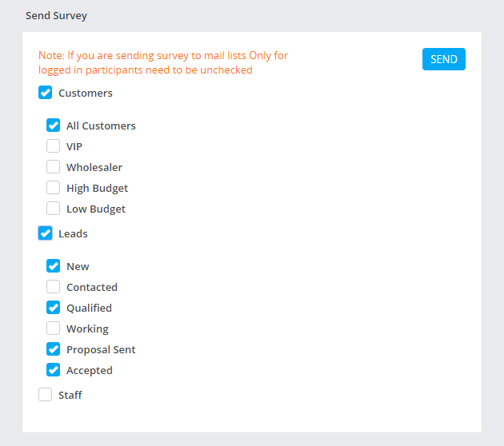Uncheck the All Customers checkbox
Screen dimensions: 504x446
(54, 125)
